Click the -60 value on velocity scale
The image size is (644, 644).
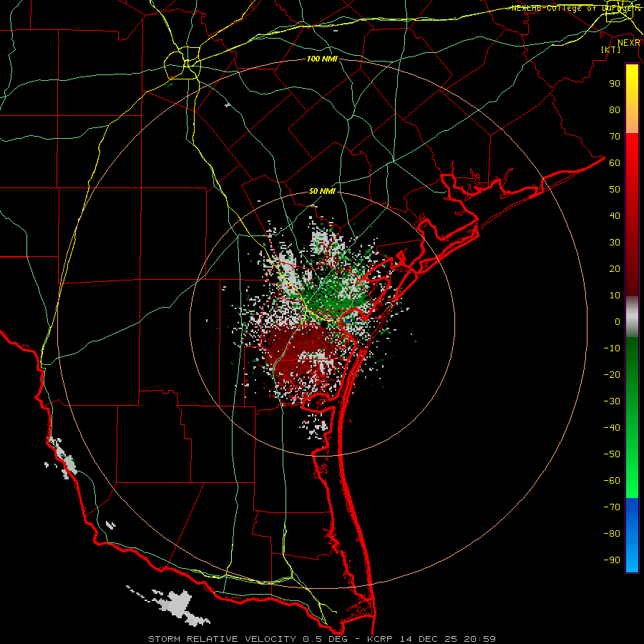coord(612,481)
